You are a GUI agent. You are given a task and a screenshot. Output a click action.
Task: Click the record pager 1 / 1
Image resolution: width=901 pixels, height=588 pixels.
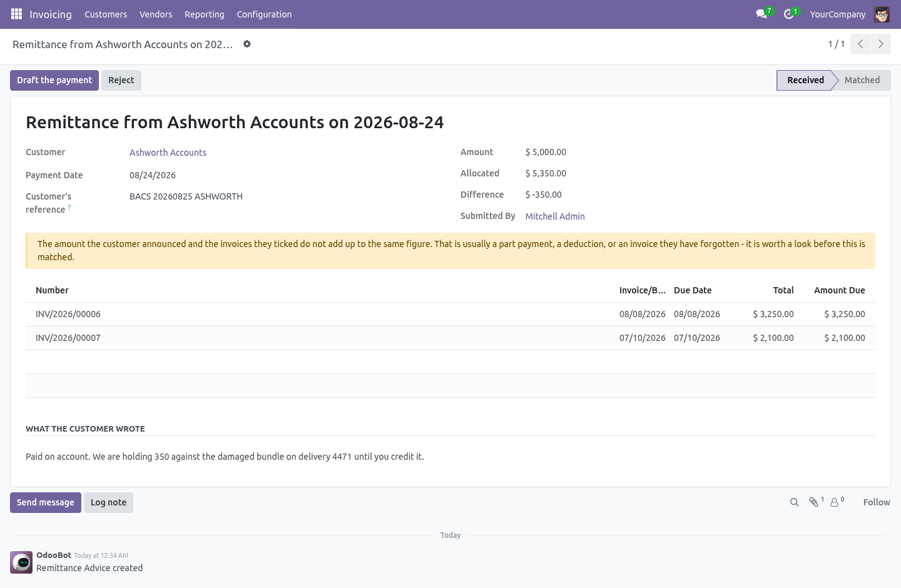pyautogui.click(x=837, y=44)
